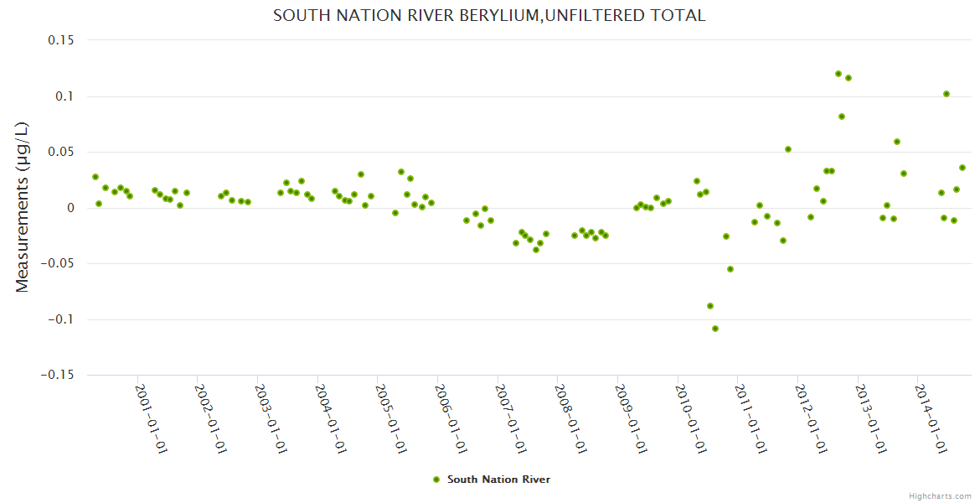Toggle the South Nation River legend item
Image resolution: width=980 pixels, height=503 pixels.
tap(498, 480)
